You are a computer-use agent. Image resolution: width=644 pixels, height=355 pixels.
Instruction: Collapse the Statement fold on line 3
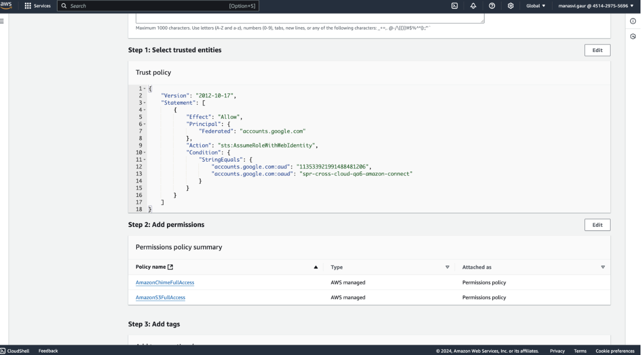click(x=145, y=103)
